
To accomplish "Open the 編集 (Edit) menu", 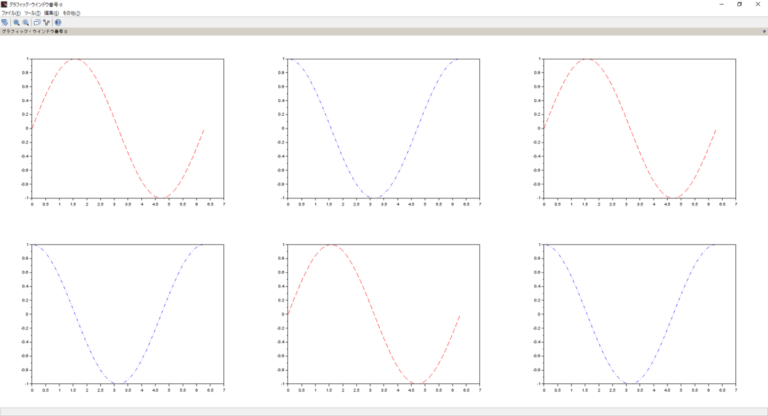I will pyautogui.click(x=51, y=13).
